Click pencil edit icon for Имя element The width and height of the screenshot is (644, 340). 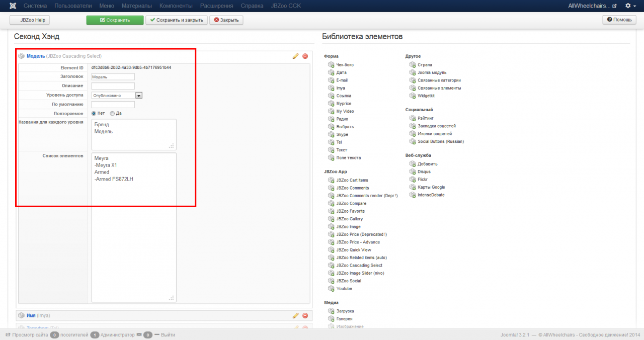pos(295,316)
